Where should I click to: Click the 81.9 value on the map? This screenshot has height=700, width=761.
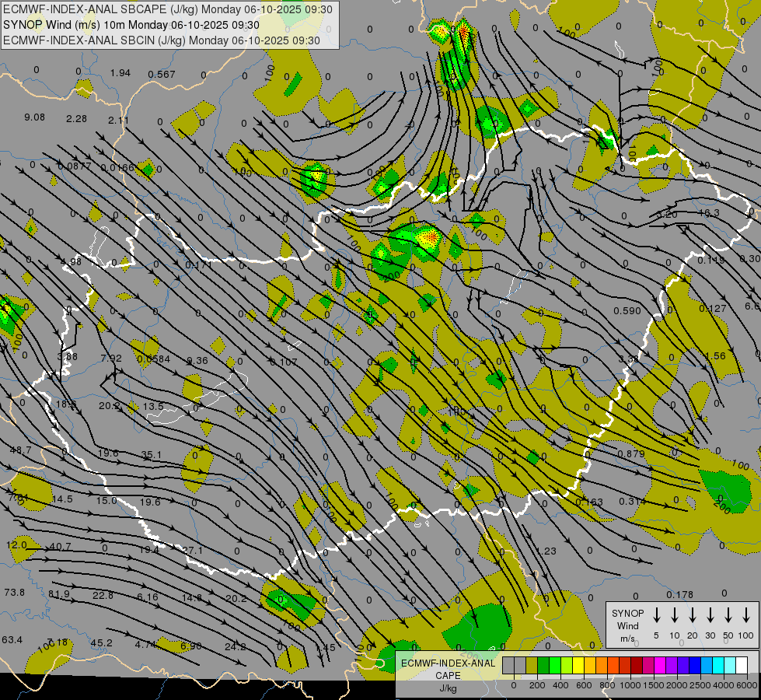pyautogui.click(x=59, y=593)
